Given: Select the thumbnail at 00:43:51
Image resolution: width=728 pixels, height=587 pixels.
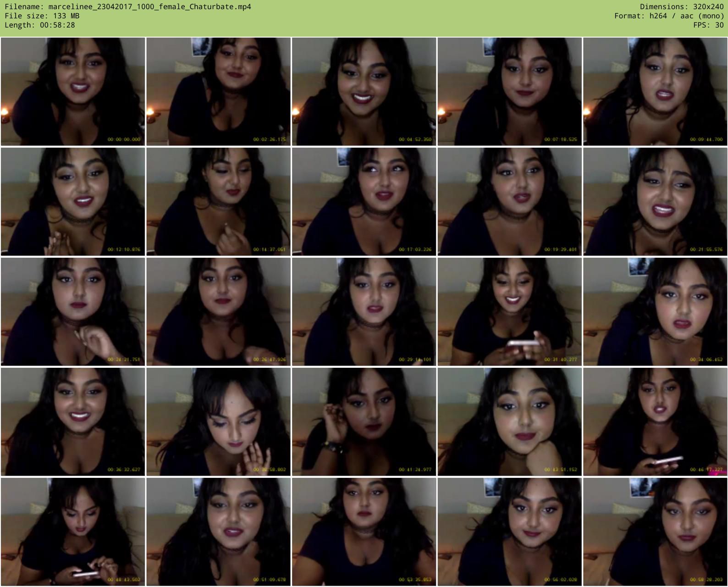Looking at the screenshot, I should [509, 422].
